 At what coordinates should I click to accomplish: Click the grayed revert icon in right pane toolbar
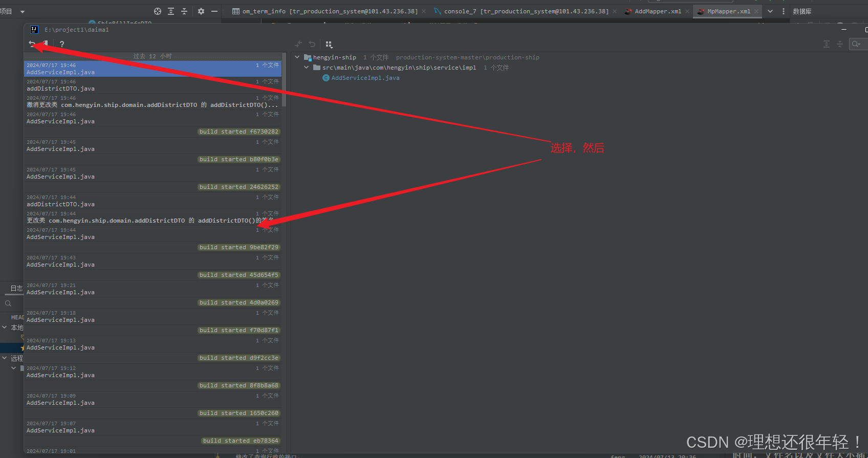(x=312, y=45)
